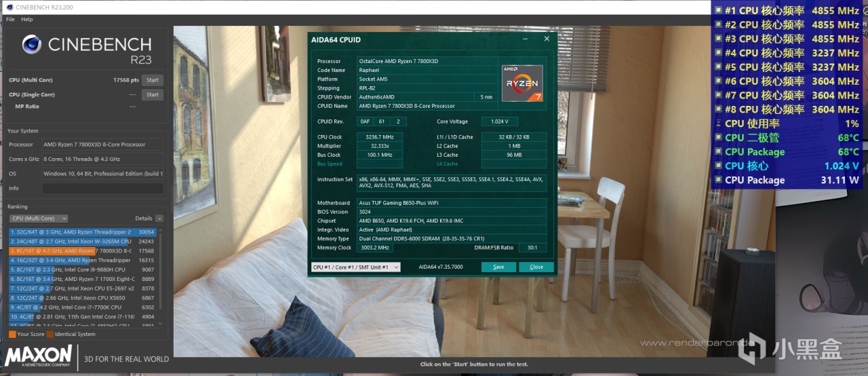Click the Cinebench app icon in title bar
The width and height of the screenshot is (868, 376).
(9, 7)
